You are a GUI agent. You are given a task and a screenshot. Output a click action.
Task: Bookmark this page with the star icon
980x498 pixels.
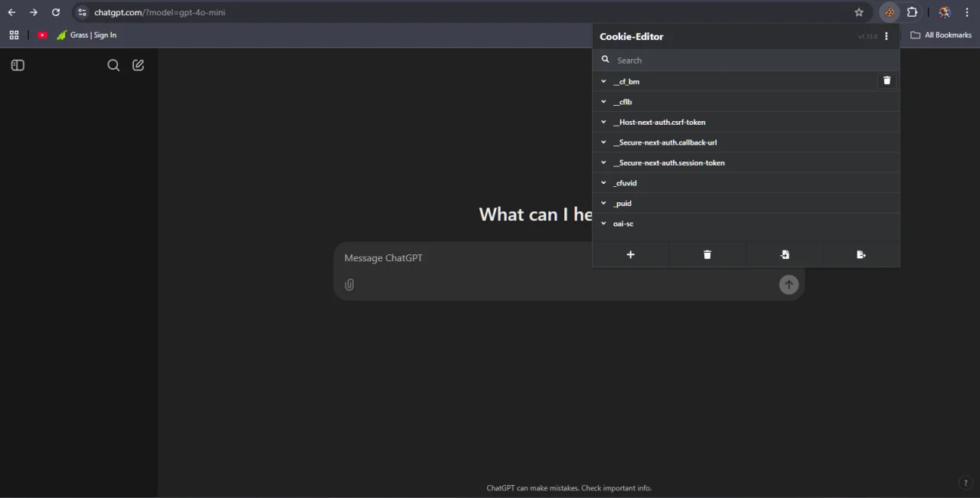(859, 12)
